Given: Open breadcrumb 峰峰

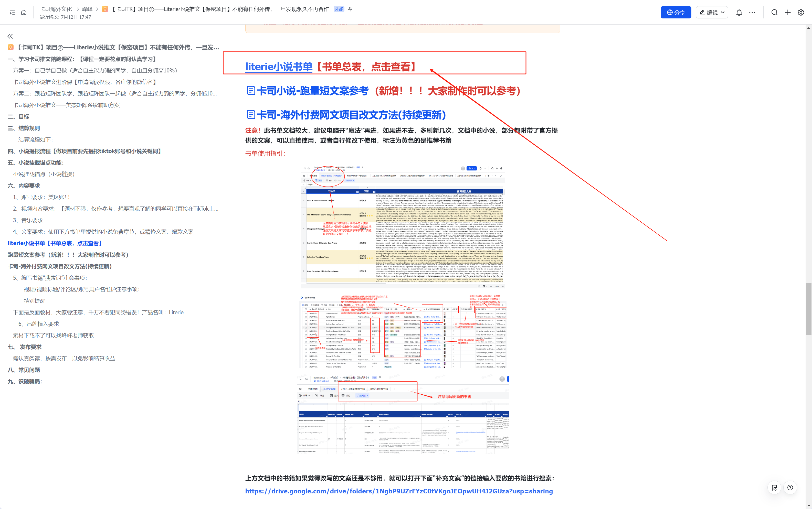Looking at the screenshot, I should coord(87,9).
